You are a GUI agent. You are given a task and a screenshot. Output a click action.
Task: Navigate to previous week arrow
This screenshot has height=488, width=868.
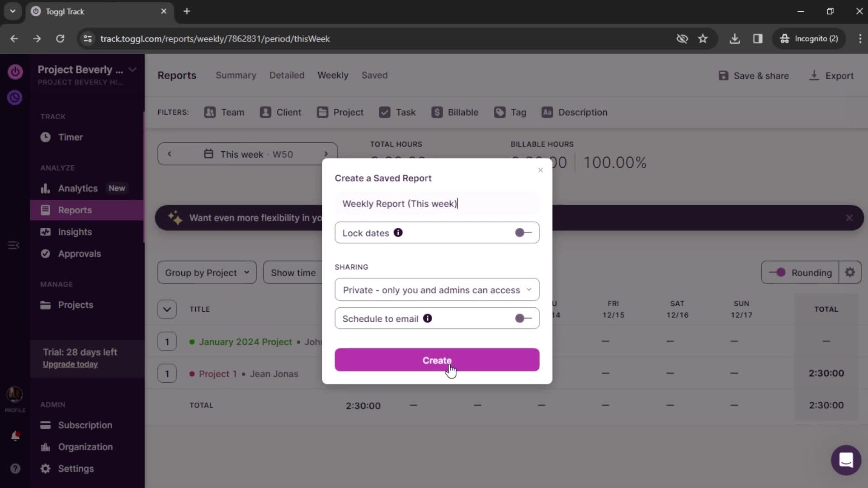coord(170,154)
